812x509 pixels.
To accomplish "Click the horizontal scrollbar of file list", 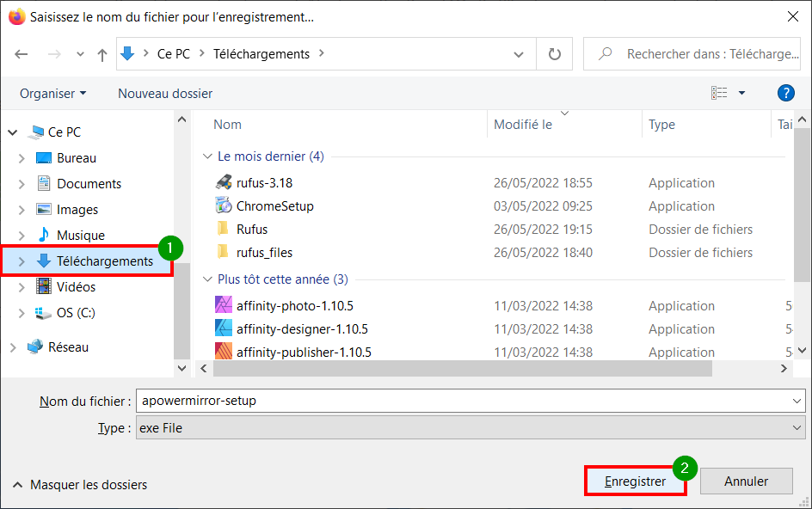I will coord(463,369).
